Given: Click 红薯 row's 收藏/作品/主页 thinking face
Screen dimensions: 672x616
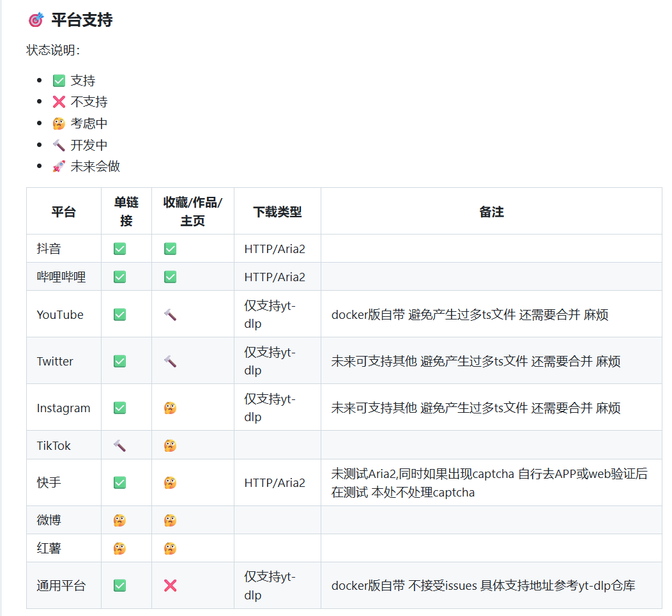Looking at the screenshot, I should tap(170, 548).
